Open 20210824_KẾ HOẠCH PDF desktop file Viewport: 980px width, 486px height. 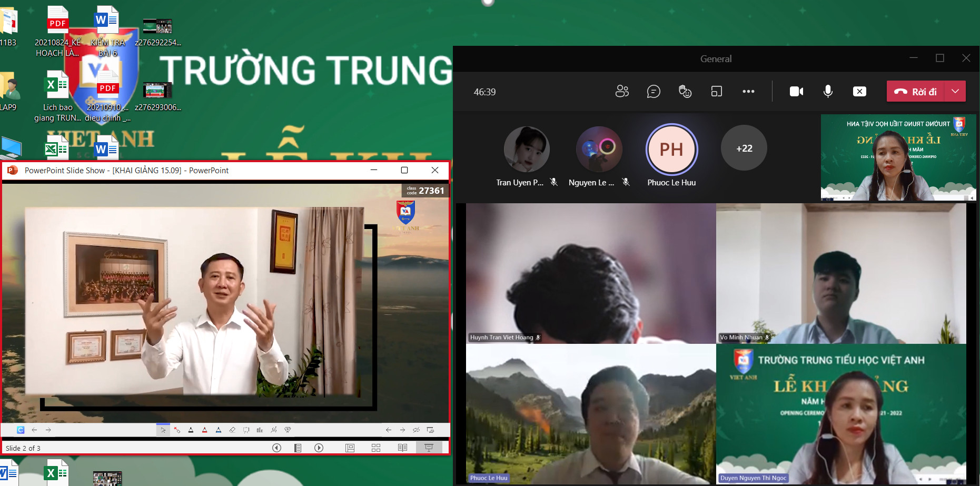tap(57, 32)
